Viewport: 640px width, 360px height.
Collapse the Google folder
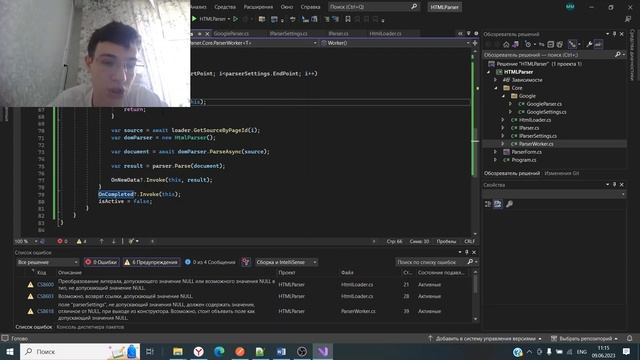pos(503,96)
